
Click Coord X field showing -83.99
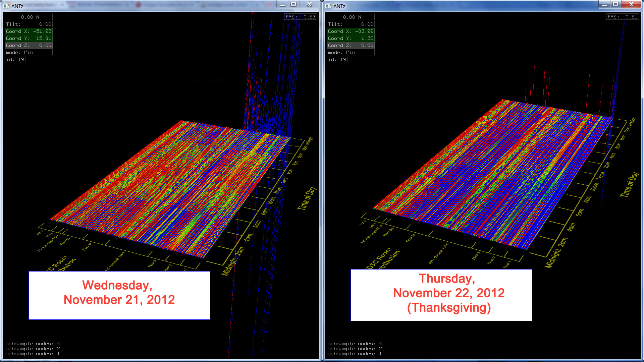351,31
